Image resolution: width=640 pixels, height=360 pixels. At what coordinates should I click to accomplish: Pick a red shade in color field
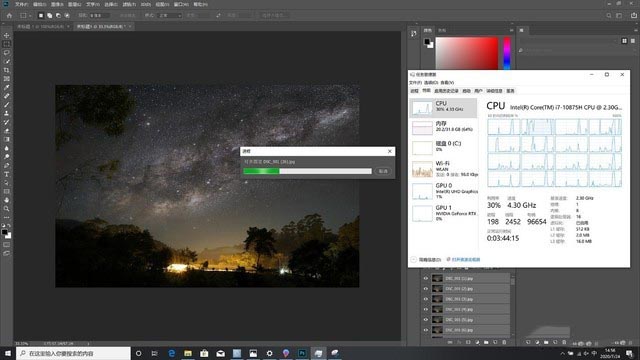click(467, 53)
